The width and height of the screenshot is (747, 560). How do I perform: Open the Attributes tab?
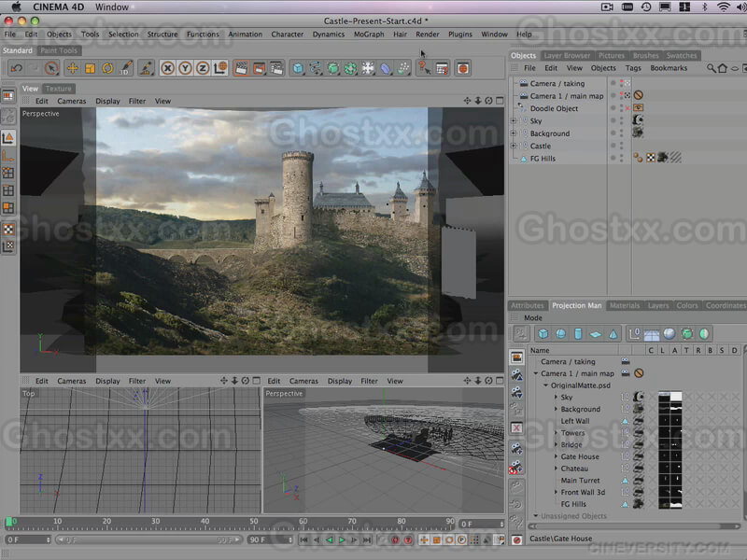528,306
